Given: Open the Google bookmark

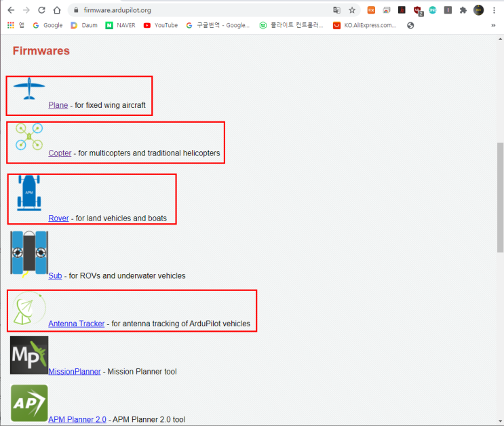Looking at the screenshot, I should click(x=48, y=25).
